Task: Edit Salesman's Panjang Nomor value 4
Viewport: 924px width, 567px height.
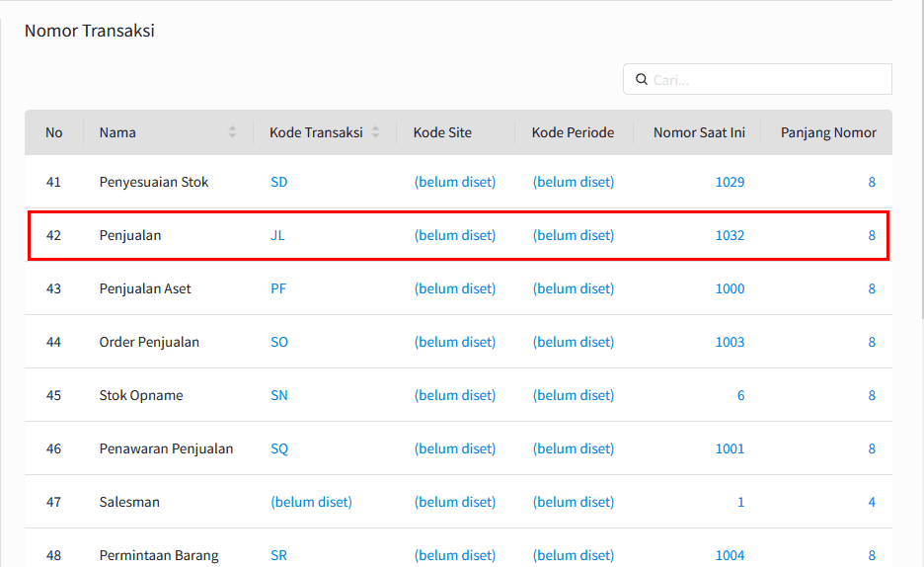Action: pos(872,502)
